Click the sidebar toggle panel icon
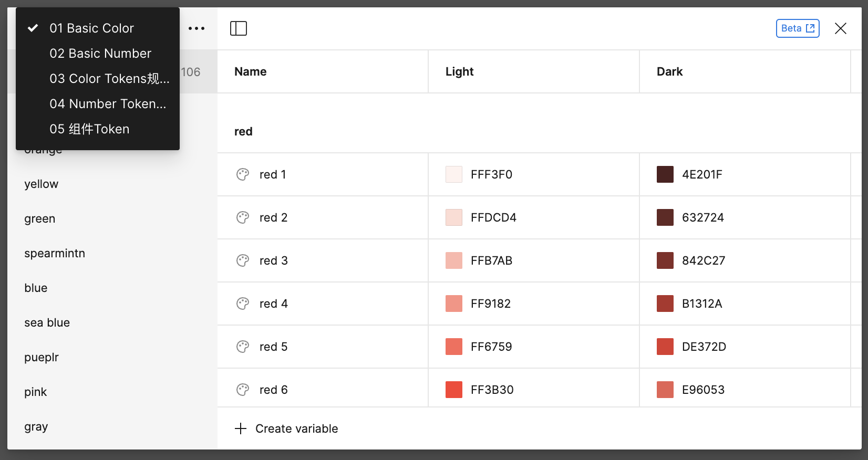Image resolution: width=868 pixels, height=460 pixels. 239,28
